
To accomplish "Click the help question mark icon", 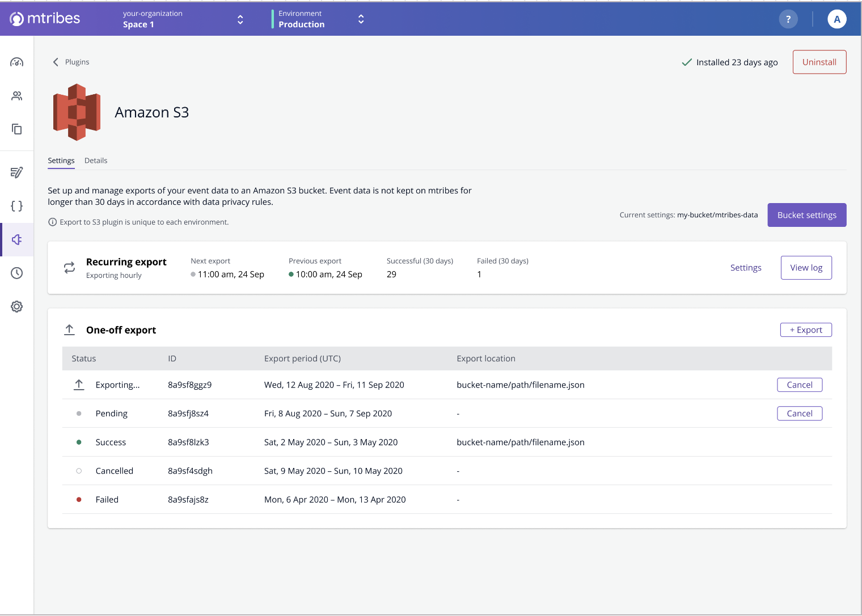I will [788, 19].
